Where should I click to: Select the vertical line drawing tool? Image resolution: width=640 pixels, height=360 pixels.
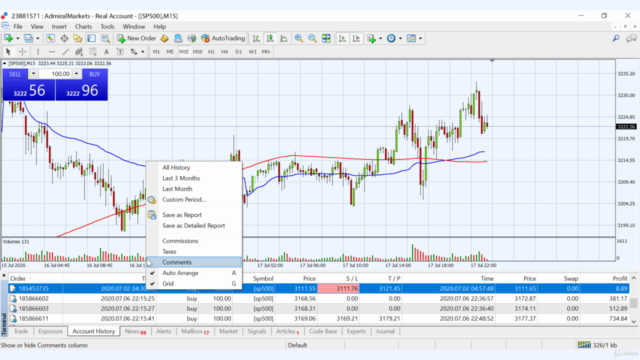pos(38,52)
